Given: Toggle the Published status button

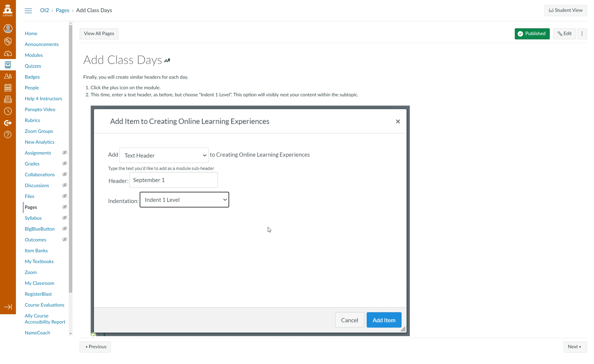Looking at the screenshot, I should tap(532, 34).
